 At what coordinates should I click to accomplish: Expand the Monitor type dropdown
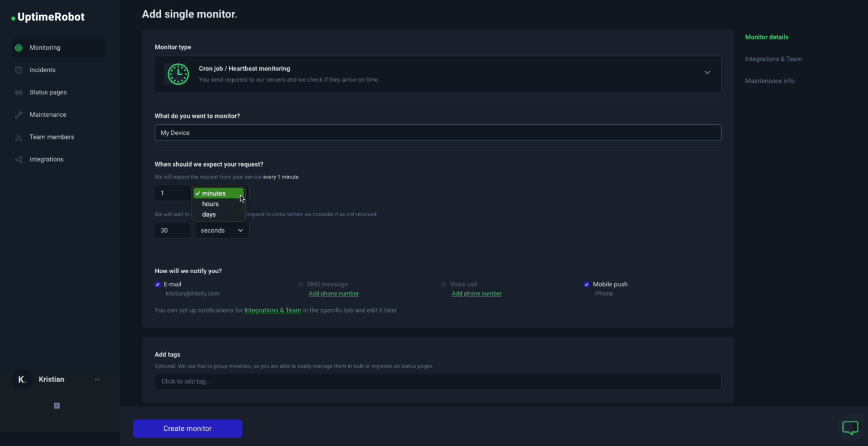click(x=707, y=72)
